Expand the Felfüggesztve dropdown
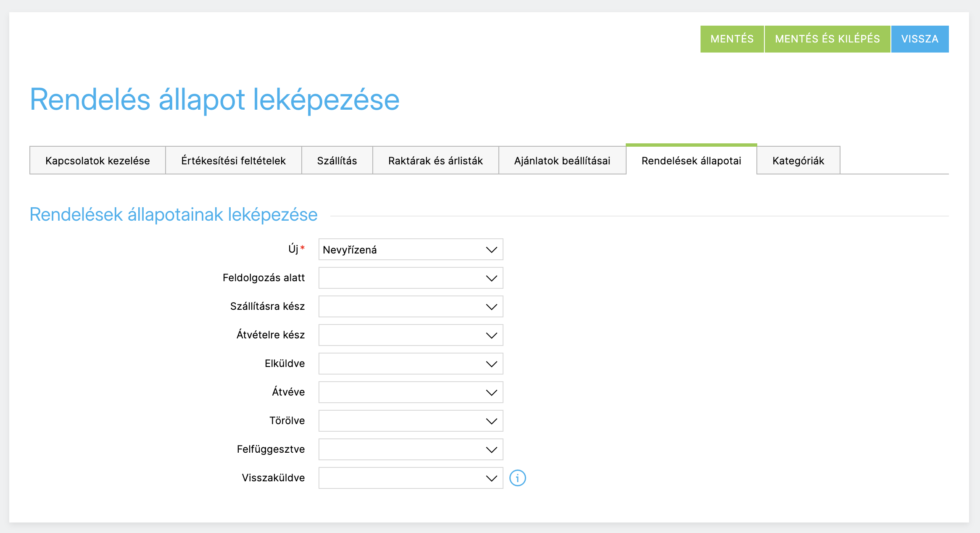 [x=411, y=450]
